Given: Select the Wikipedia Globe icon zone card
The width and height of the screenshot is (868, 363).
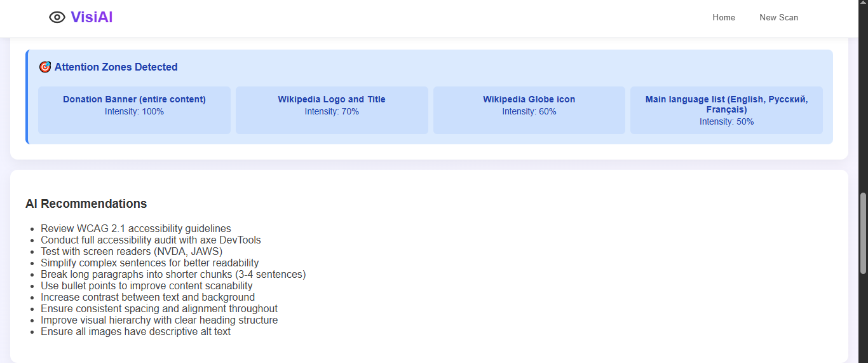Looking at the screenshot, I should 529,110.
